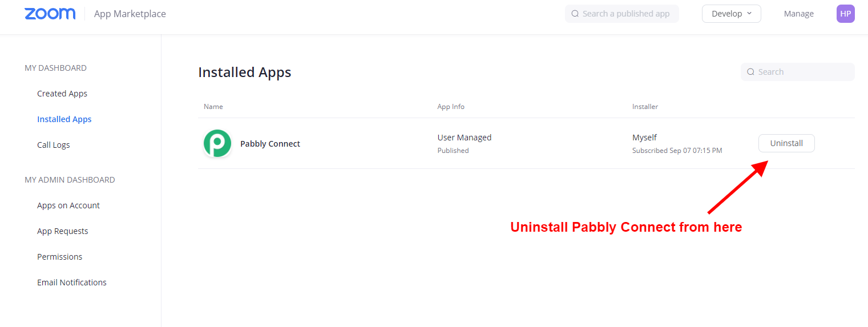Open Email Notifications settings
The width and height of the screenshot is (868, 327).
point(72,282)
